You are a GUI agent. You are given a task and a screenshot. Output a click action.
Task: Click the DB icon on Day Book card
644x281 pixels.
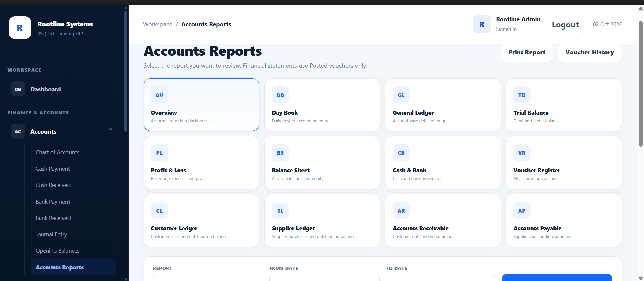[280, 95]
